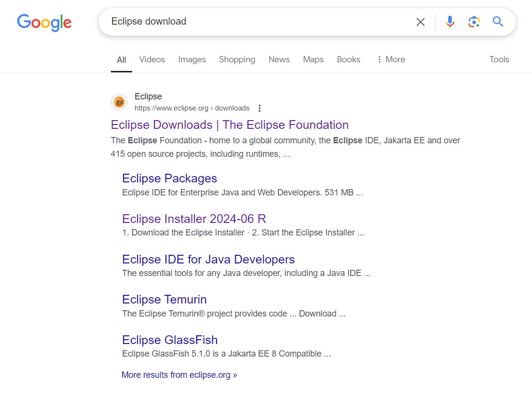532x400 pixels.
Task: Clear the search box with the X icon
Action: click(421, 22)
